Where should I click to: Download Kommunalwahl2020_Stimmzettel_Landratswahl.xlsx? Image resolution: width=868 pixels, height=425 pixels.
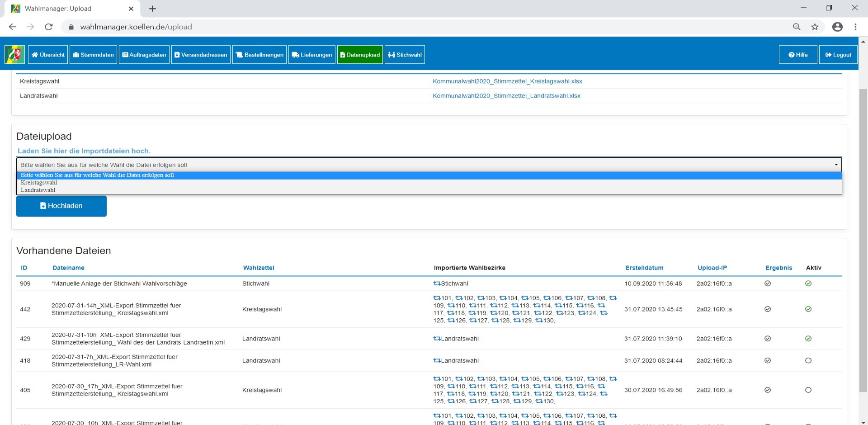click(506, 96)
